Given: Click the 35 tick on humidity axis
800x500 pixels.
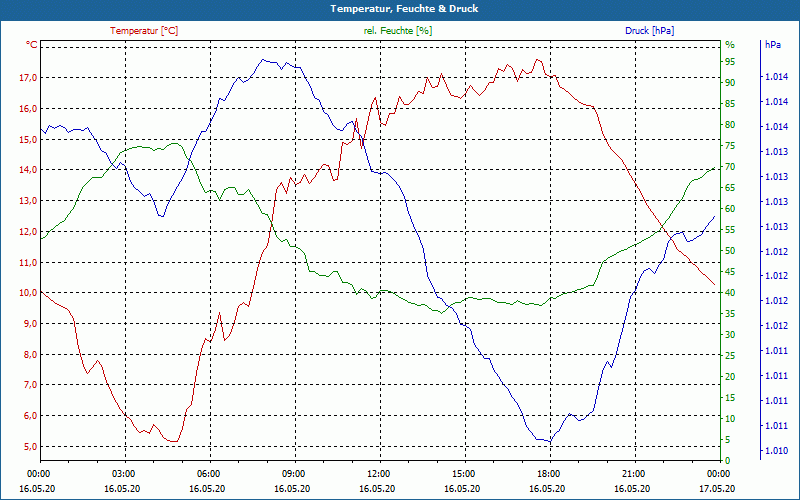Looking at the screenshot, I should [x=730, y=314].
